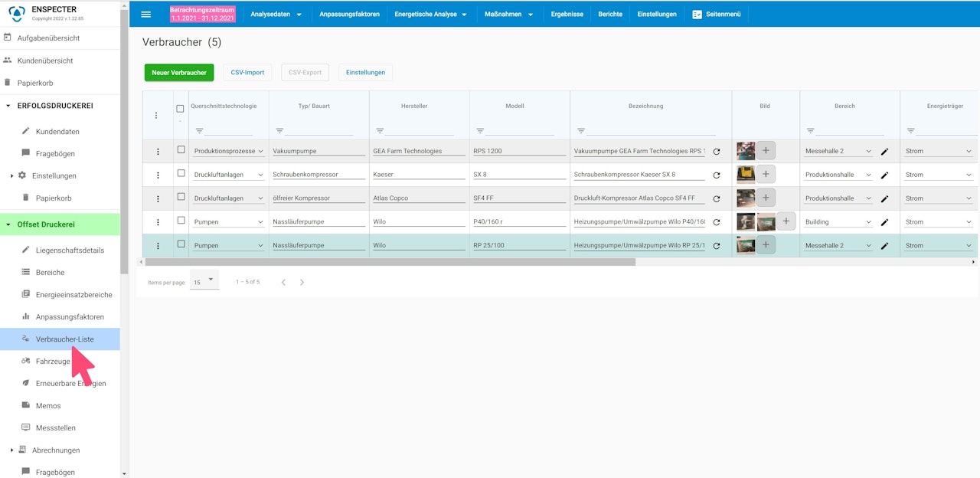Open the Ergebnisse menu item
This screenshot has height=478, width=980.
[x=567, y=14]
